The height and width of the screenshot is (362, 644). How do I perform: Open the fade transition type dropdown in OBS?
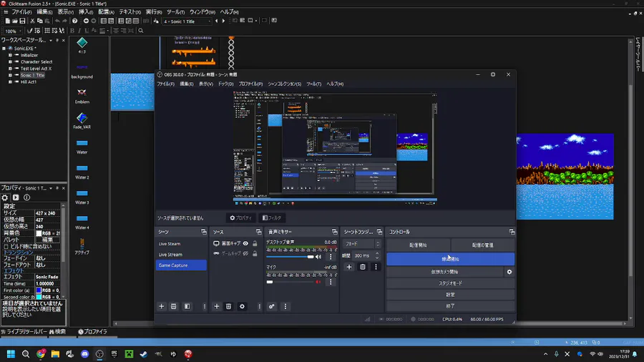click(362, 243)
